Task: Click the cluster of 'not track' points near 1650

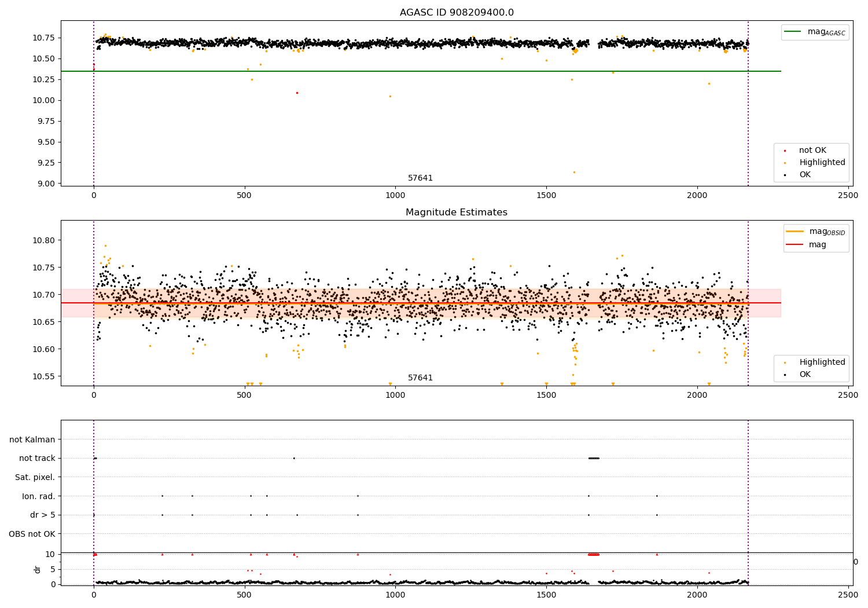Action: pos(594,459)
